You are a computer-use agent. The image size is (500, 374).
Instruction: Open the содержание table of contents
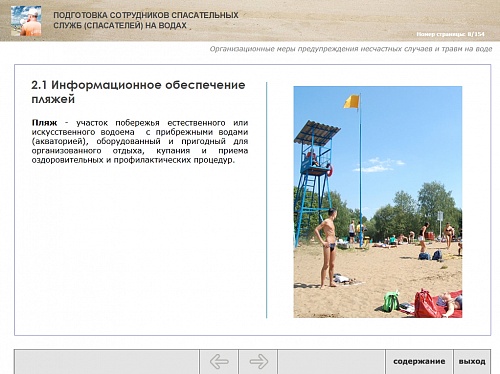pyautogui.click(x=419, y=362)
